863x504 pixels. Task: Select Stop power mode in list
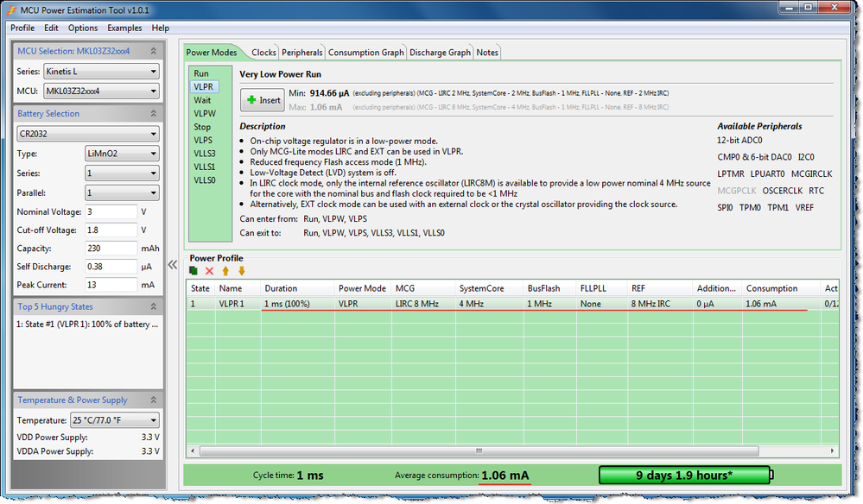[202, 127]
